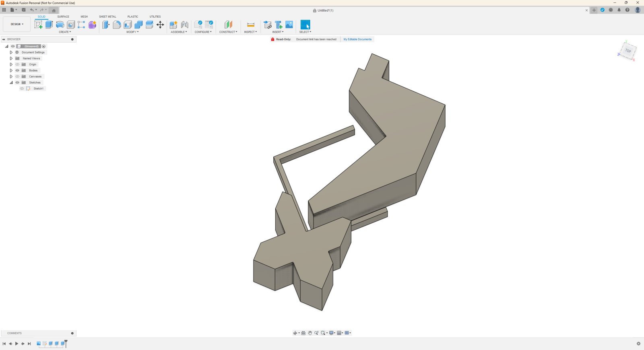Expand the Origin folder
This screenshot has width=644, height=350.
[x=11, y=64]
